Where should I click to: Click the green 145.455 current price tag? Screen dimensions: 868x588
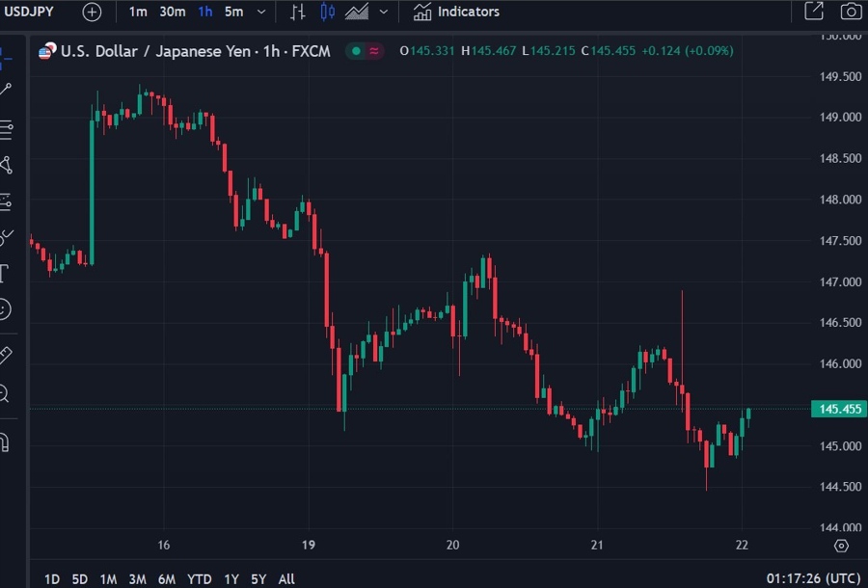[x=839, y=410]
